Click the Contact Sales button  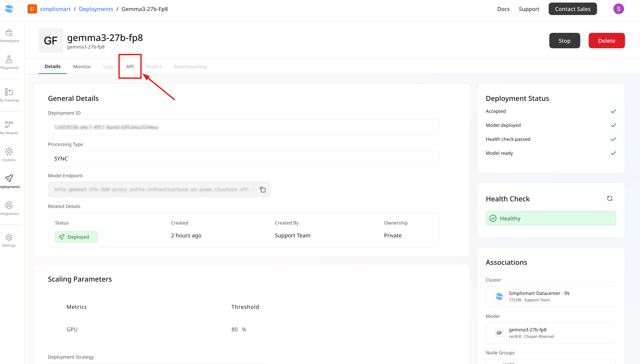(573, 9)
